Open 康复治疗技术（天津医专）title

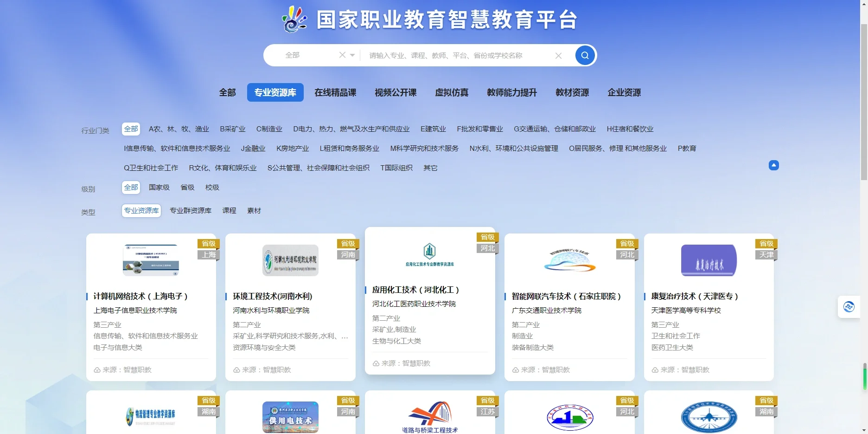click(695, 296)
